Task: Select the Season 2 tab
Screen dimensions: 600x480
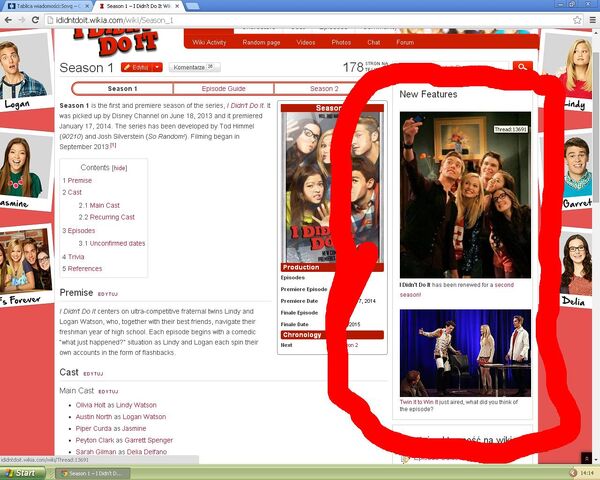Action: (324, 88)
